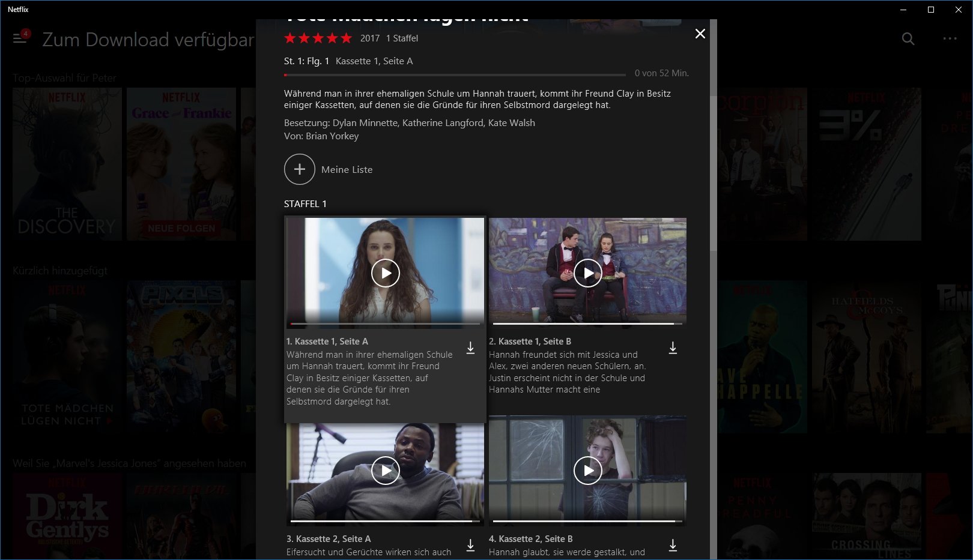Click the progress bar on episode 2 thumbnail
The image size is (973, 560).
(587, 324)
